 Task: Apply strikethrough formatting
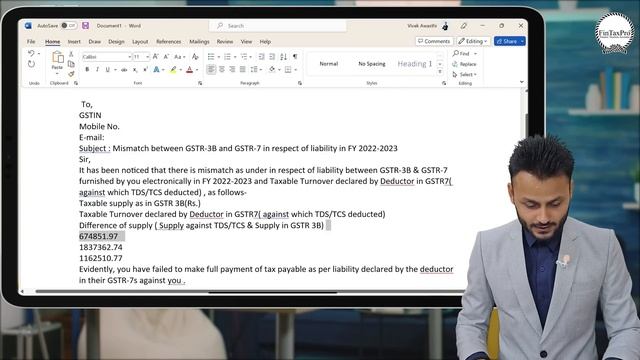[x=124, y=70]
